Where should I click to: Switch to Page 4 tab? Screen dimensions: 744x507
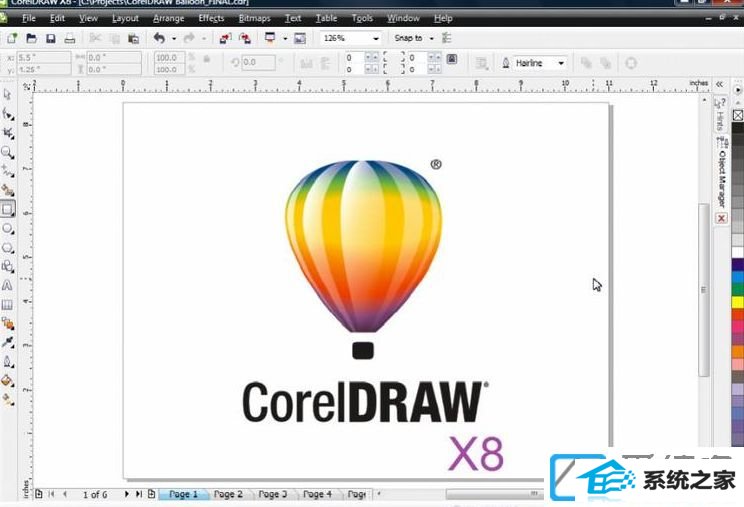click(317, 494)
